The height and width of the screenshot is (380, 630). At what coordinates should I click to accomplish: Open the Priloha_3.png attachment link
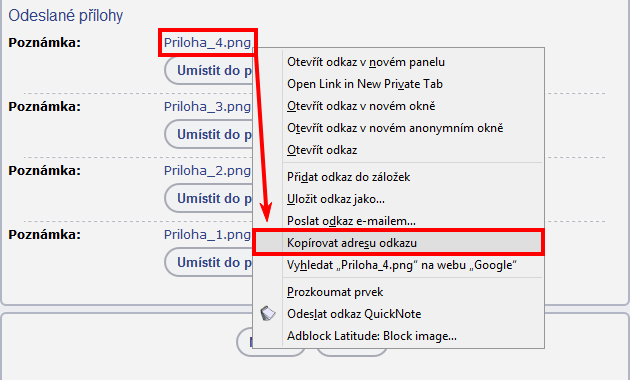point(207,106)
